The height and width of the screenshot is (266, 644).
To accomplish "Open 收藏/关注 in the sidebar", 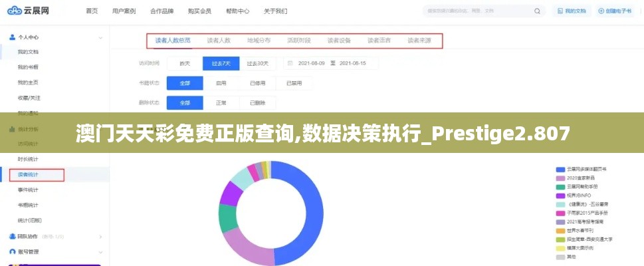I will pyautogui.click(x=29, y=98).
